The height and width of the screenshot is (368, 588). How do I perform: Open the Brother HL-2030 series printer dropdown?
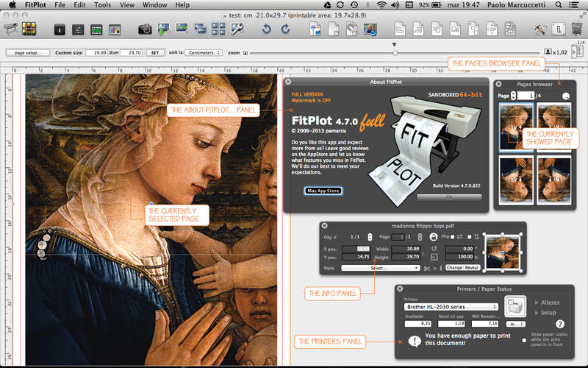pos(451,306)
